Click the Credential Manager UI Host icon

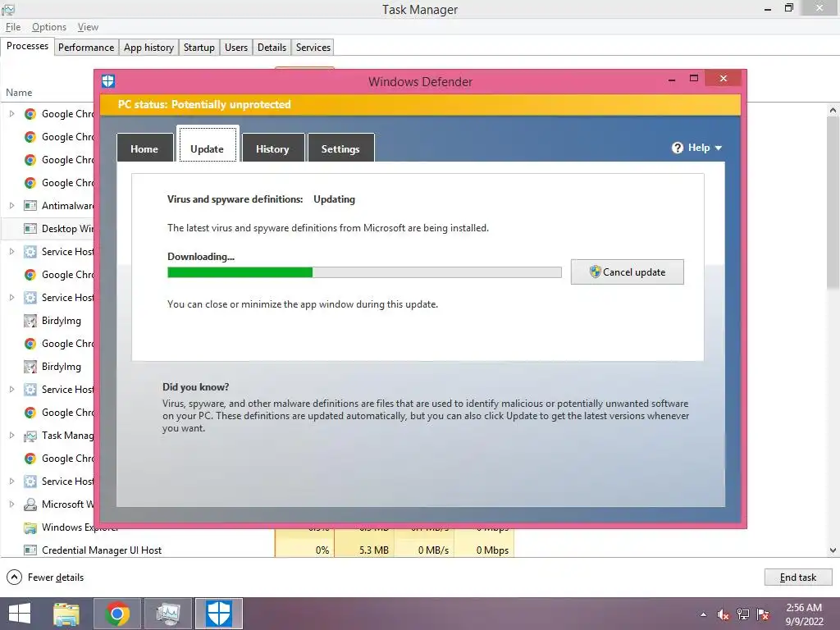point(30,550)
